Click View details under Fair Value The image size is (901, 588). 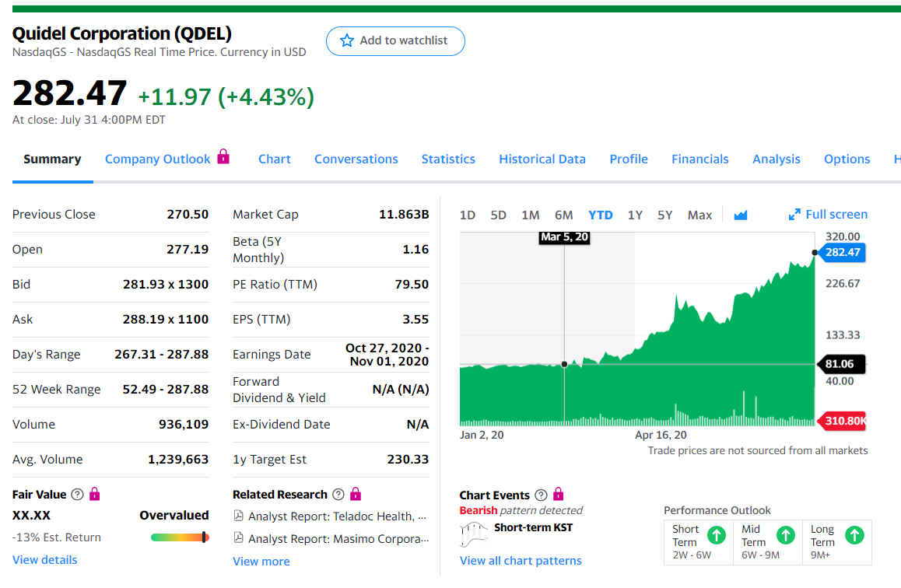click(45, 560)
